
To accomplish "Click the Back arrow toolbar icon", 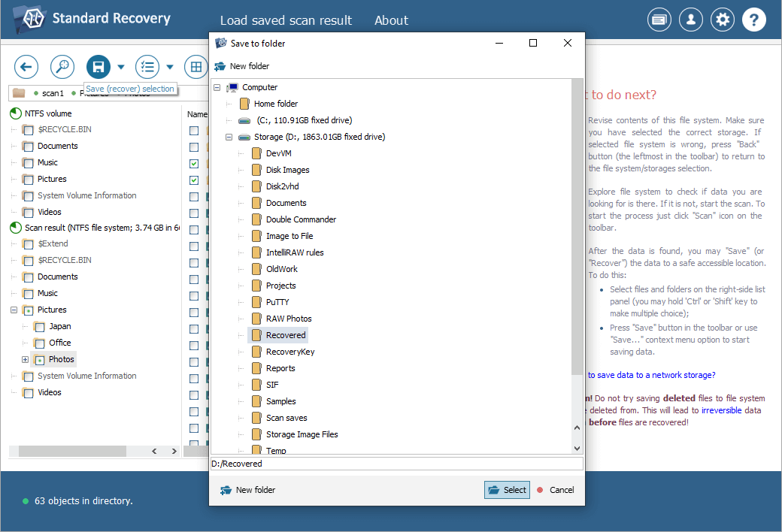I will coord(26,67).
